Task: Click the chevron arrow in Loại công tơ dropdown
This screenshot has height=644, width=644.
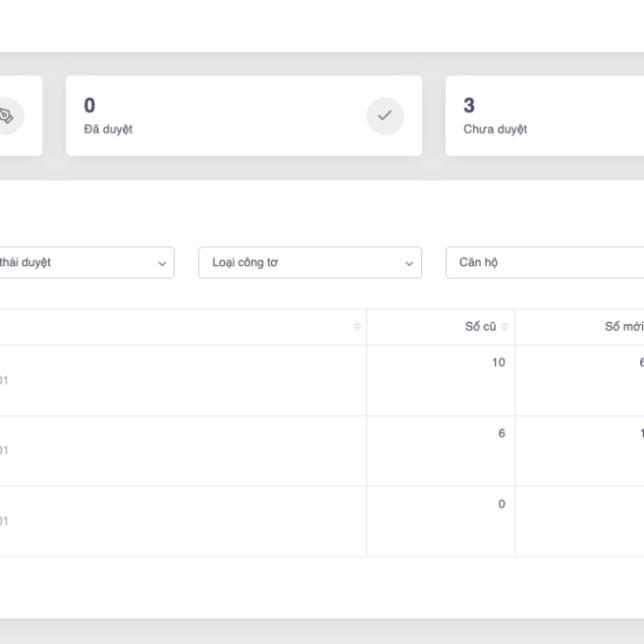Action: (409, 263)
